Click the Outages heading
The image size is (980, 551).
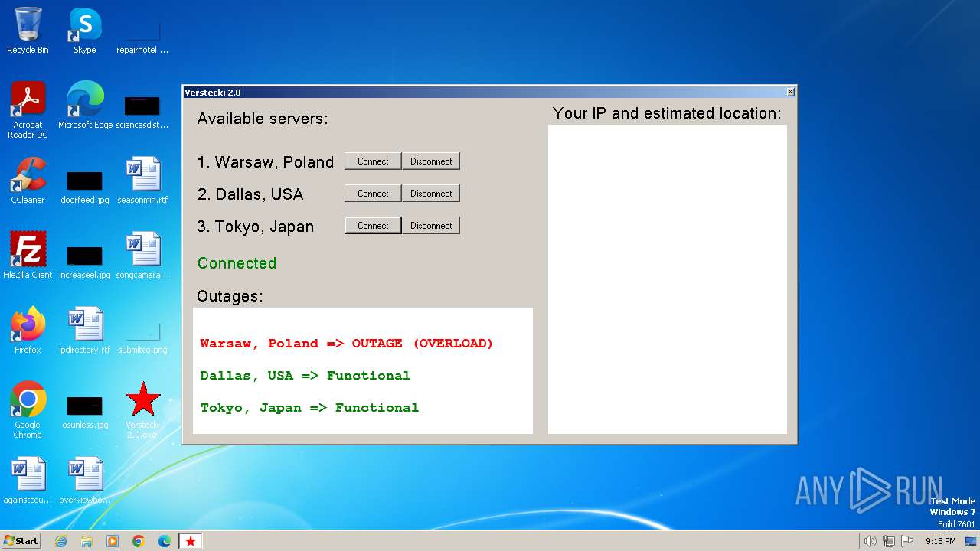(230, 296)
